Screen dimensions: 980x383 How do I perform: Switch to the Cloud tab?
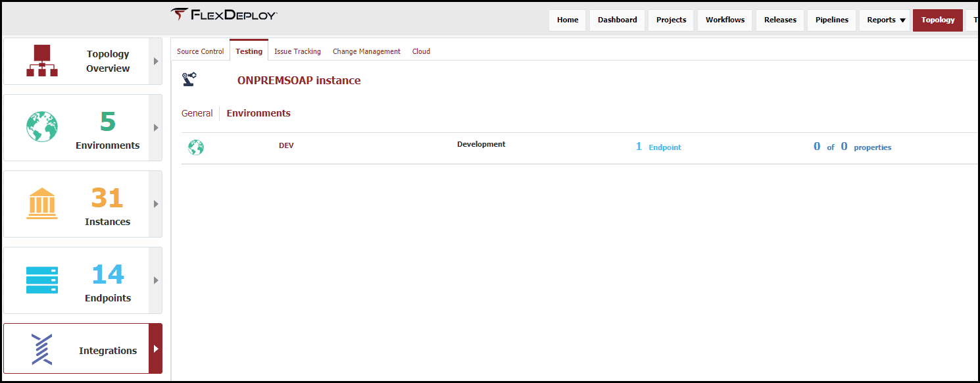pyautogui.click(x=421, y=51)
